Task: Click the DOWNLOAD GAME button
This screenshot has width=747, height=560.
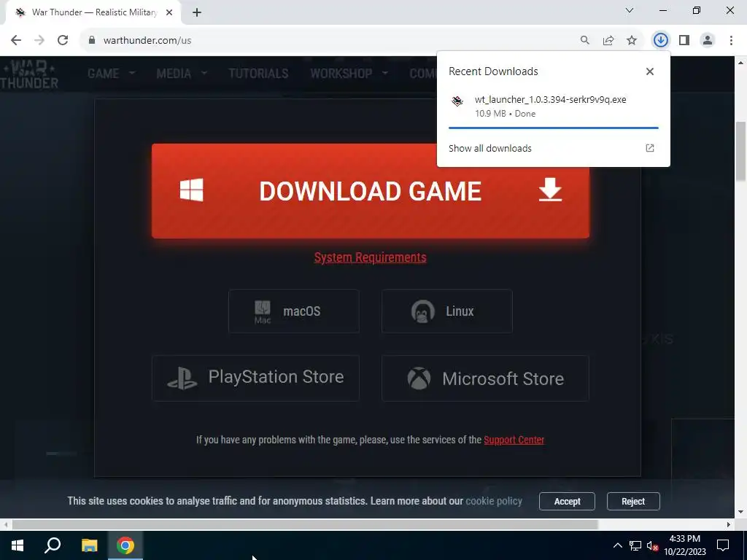Action: click(370, 190)
